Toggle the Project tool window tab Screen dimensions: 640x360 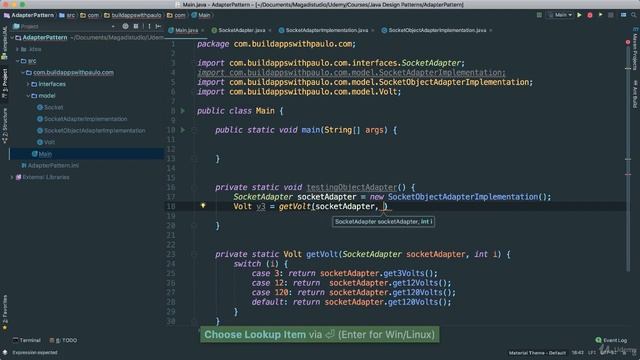click(x=4, y=83)
